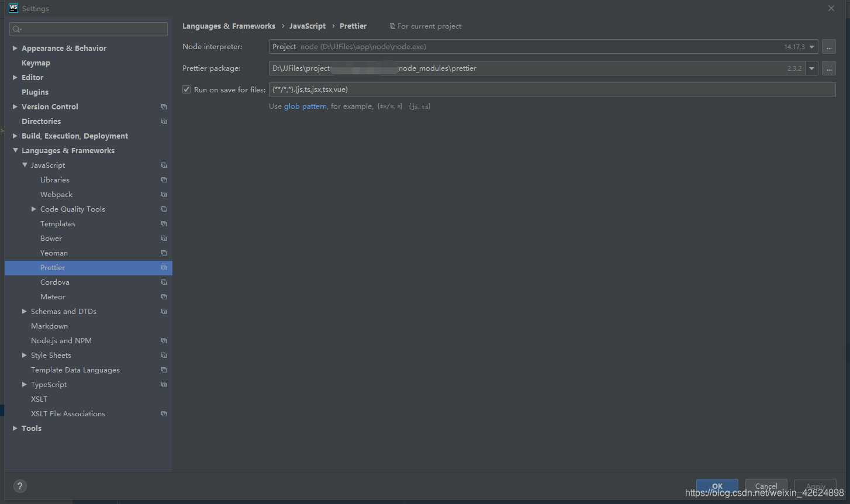Expand Build, Execution, Deployment section

tap(15, 136)
